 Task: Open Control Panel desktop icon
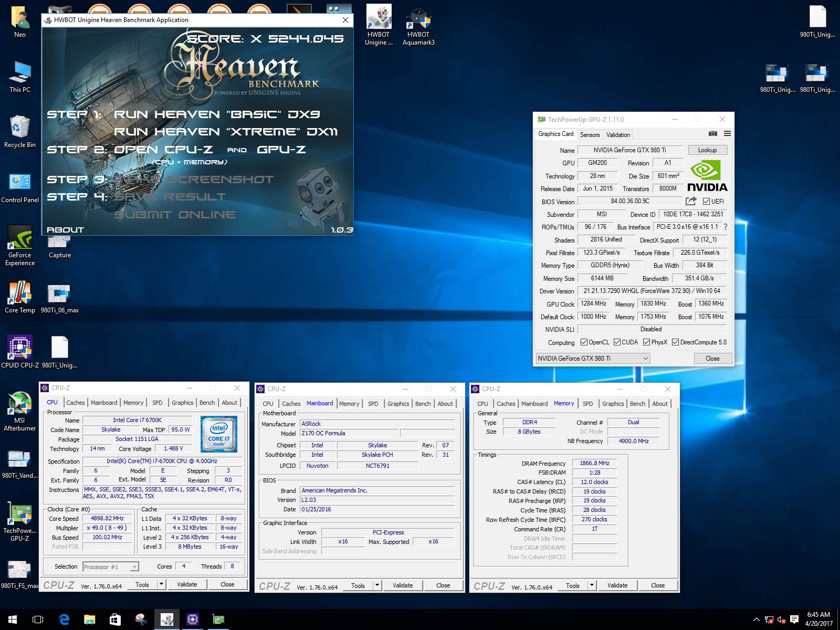19,187
